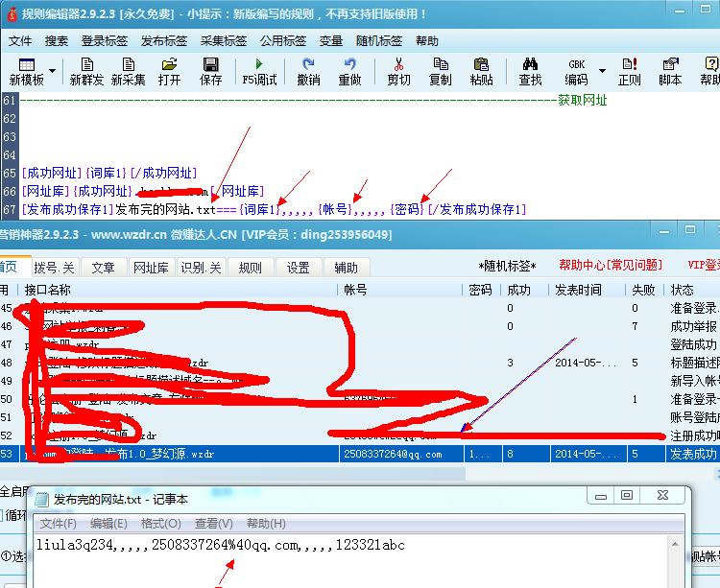The width and height of the screenshot is (720, 588).
Task: Switch to the 拨号.关 tab
Action: click(x=55, y=268)
